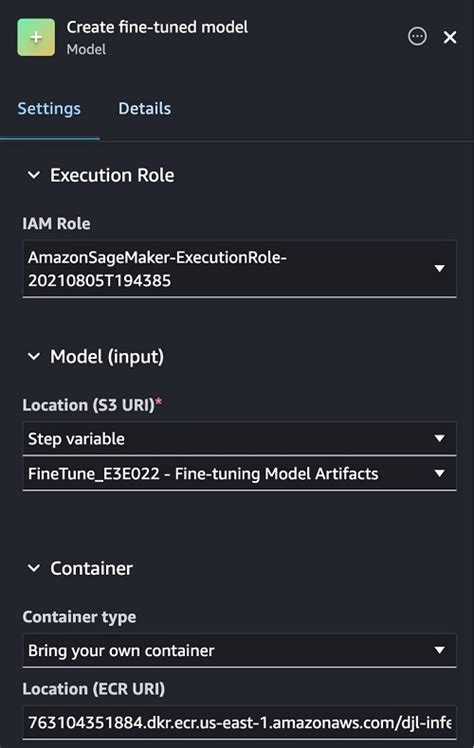Collapse the Model (input) section chevron

point(34,356)
